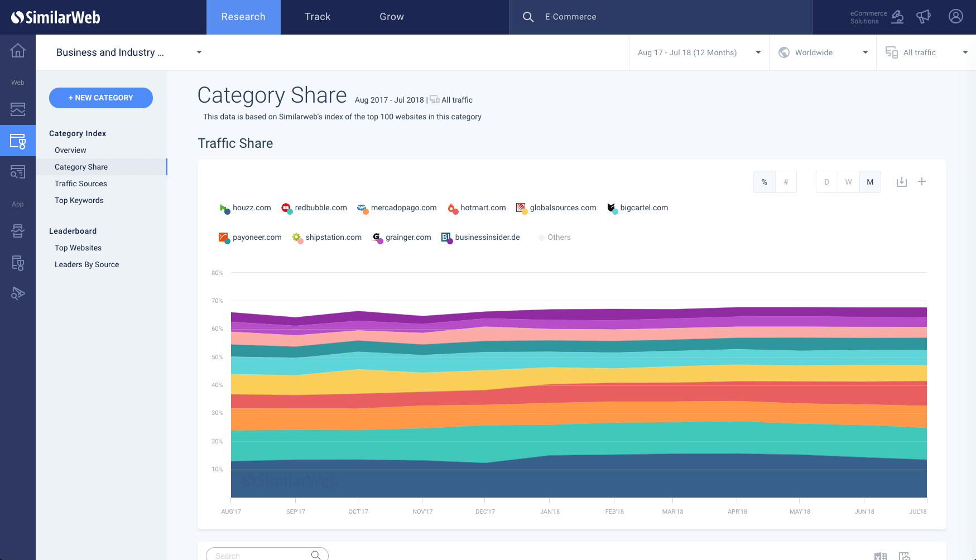976x560 pixels.
Task: Open the Home sidebar icon
Action: [18, 51]
